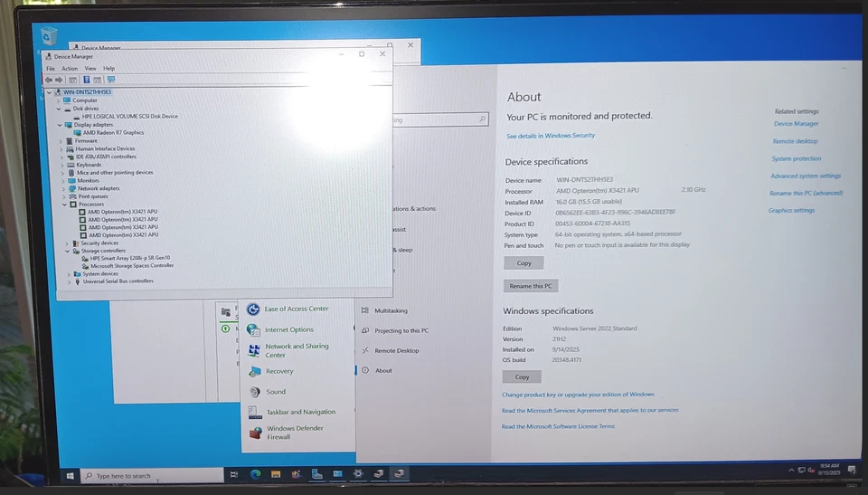Open the Help menu in Device Manager
Image resolution: width=868 pixels, height=495 pixels.
point(109,69)
